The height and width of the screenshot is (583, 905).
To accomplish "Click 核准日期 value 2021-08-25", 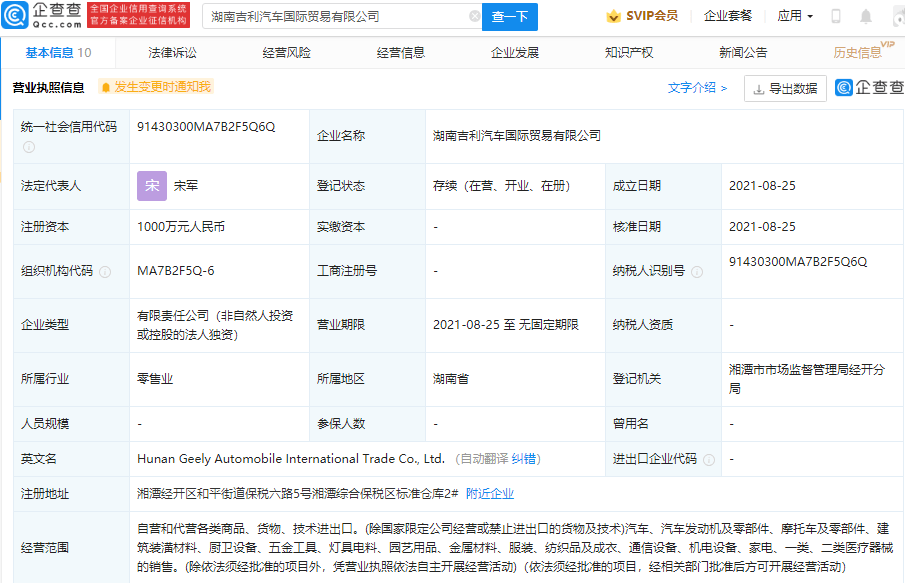I will click(x=762, y=227).
